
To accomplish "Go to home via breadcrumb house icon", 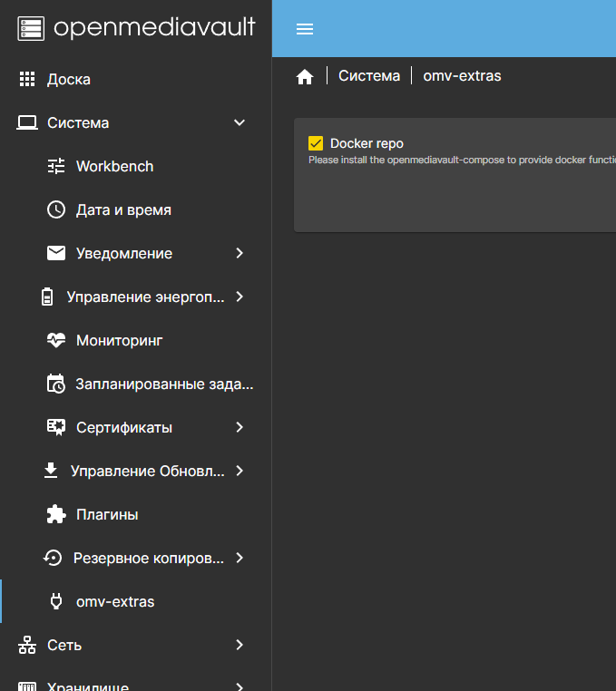I will point(305,77).
